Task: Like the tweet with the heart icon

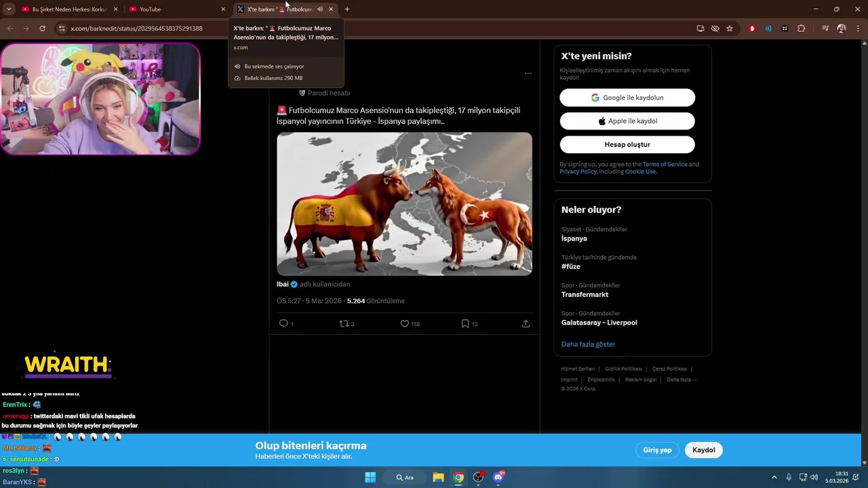Action: (x=404, y=324)
